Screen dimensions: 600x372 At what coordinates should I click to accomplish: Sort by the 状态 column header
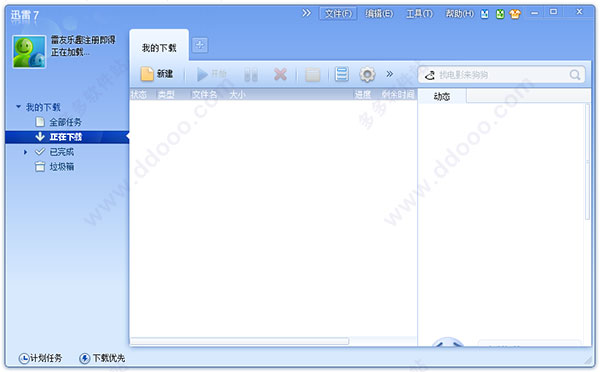pos(139,95)
